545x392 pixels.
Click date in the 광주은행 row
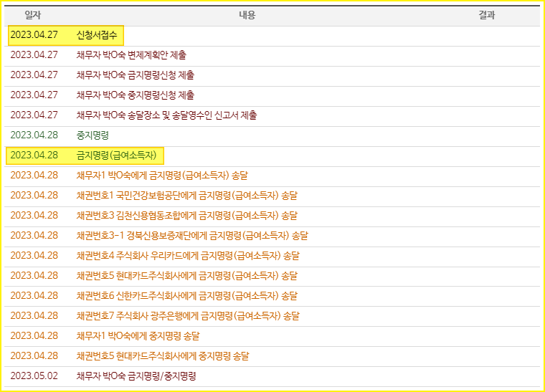(34, 316)
